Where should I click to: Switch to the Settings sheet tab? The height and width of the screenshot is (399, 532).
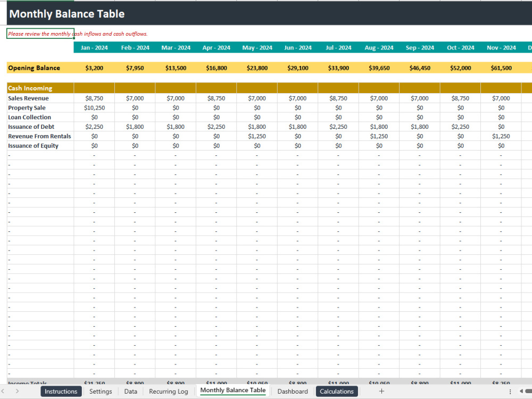tap(101, 391)
